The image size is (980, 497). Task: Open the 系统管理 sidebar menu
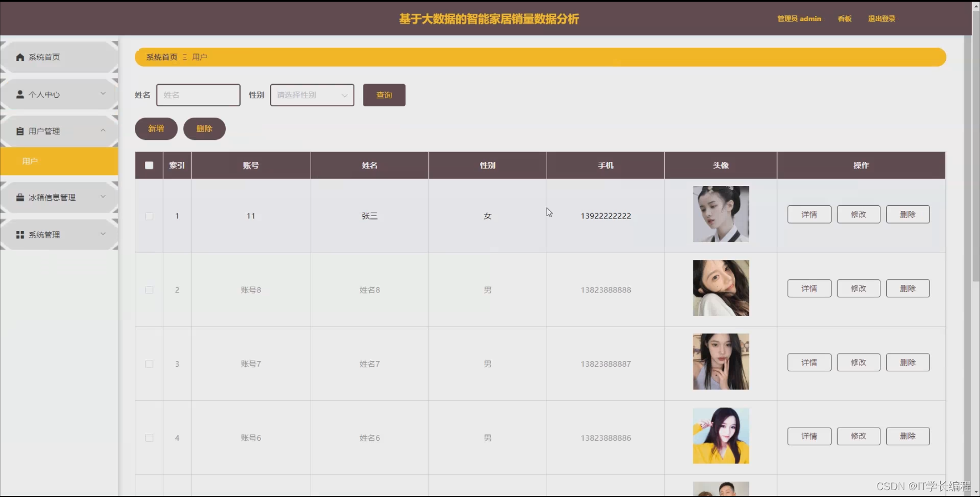click(x=59, y=235)
